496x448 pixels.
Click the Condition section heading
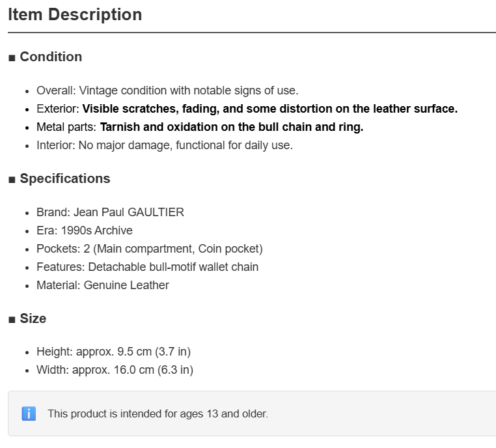coord(51,57)
